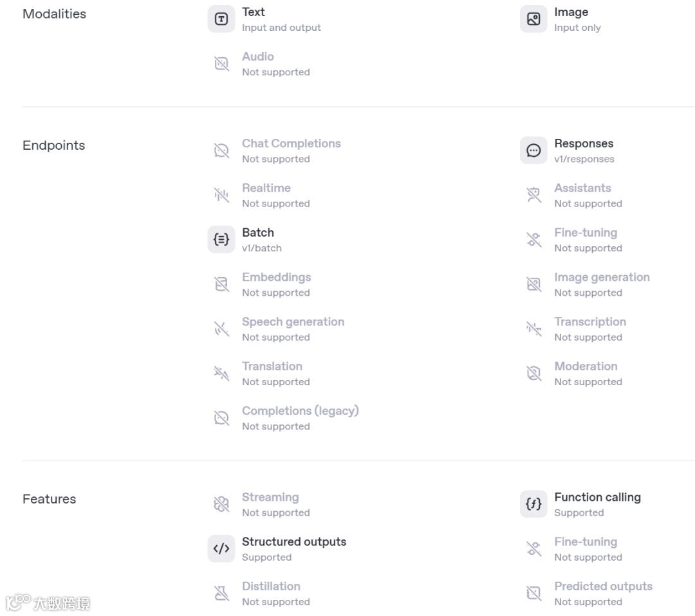Select the crossed-out Audio icon
Viewport: 695px width, 616px height.
coord(221,64)
